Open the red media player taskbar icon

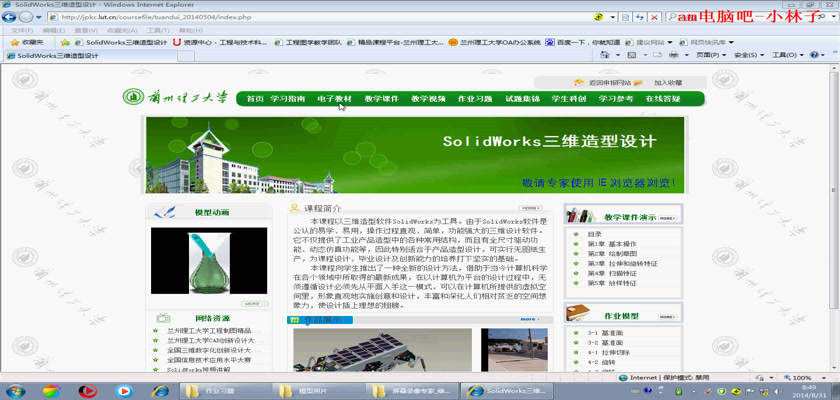point(87,391)
